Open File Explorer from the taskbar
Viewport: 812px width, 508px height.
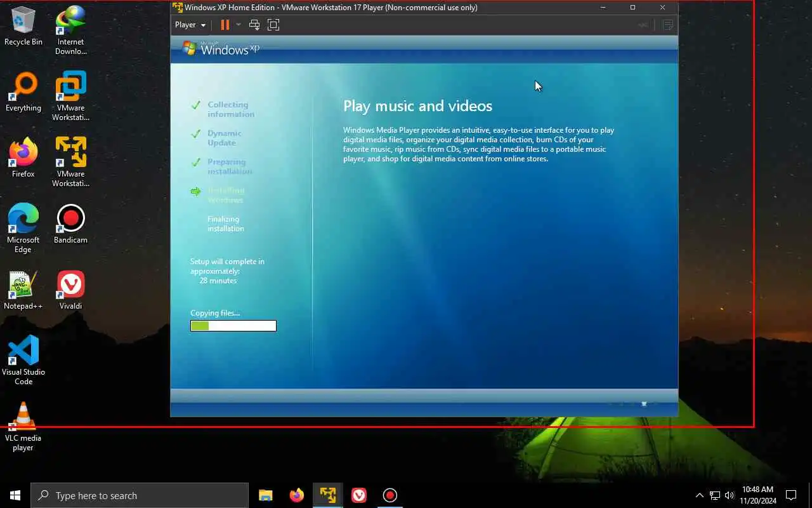coord(266,495)
